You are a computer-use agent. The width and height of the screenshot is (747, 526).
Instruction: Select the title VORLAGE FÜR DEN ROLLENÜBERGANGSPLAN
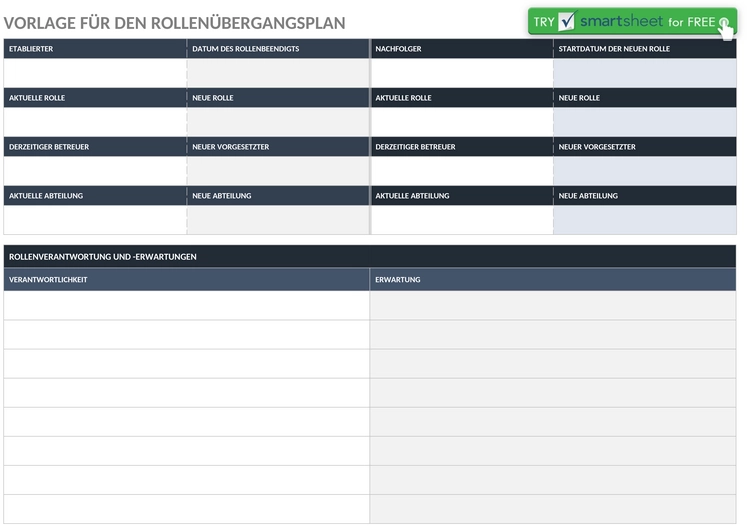[174, 23]
